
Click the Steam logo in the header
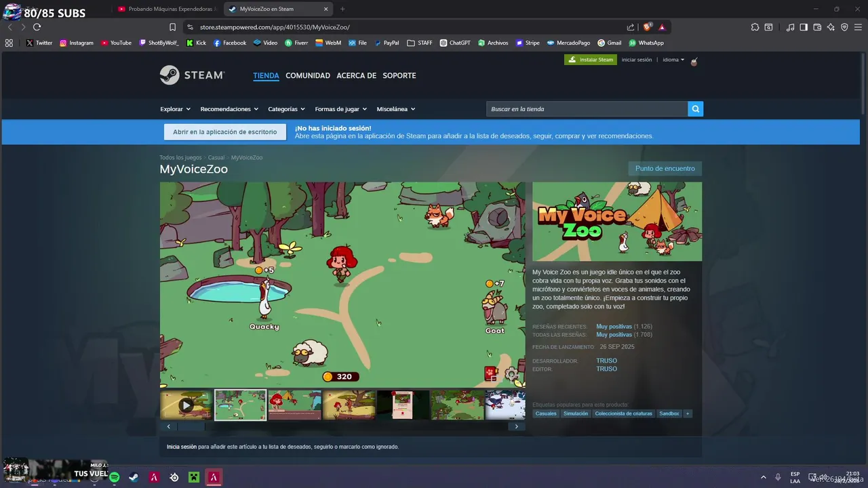pyautogui.click(x=192, y=75)
